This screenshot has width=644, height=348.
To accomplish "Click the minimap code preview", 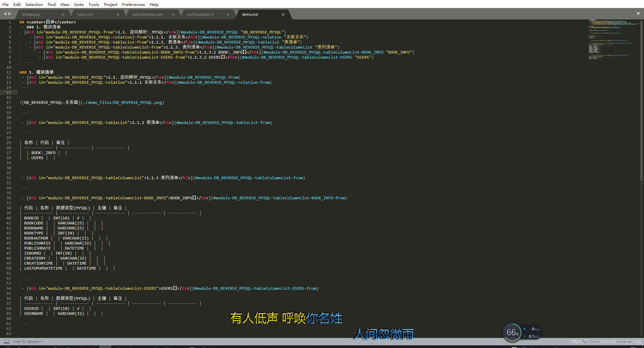I will [x=613, y=40].
